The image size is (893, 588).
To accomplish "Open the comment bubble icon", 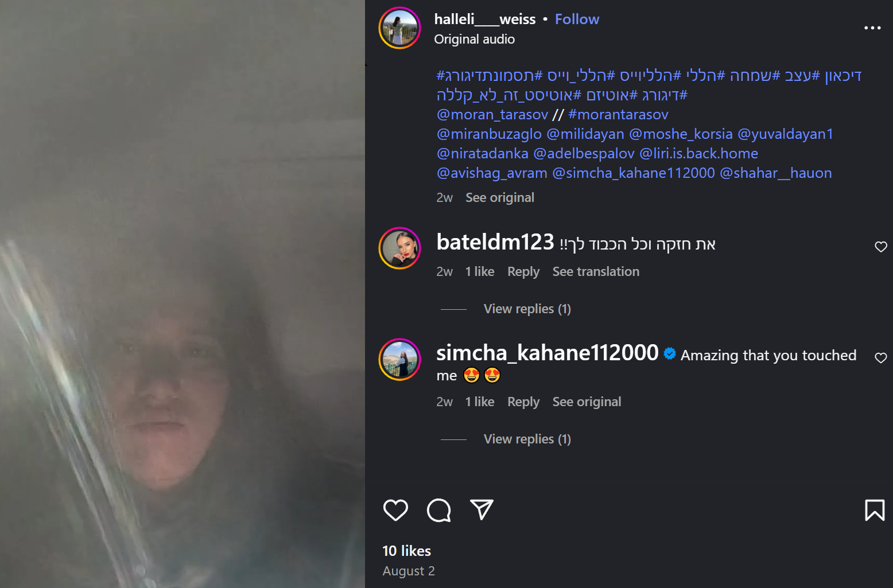I will pyautogui.click(x=439, y=510).
